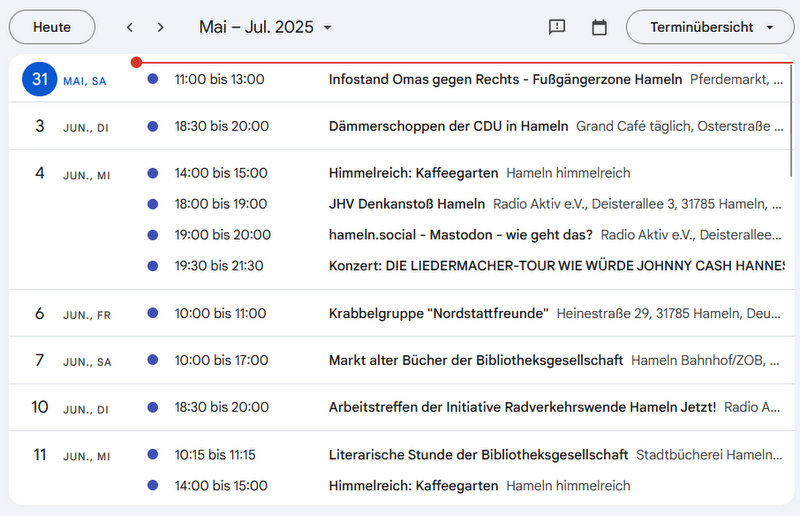The height and width of the screenshot is (516, 800).
Task: Open the feedback speech bubble icon
Action: pos(557,27)
